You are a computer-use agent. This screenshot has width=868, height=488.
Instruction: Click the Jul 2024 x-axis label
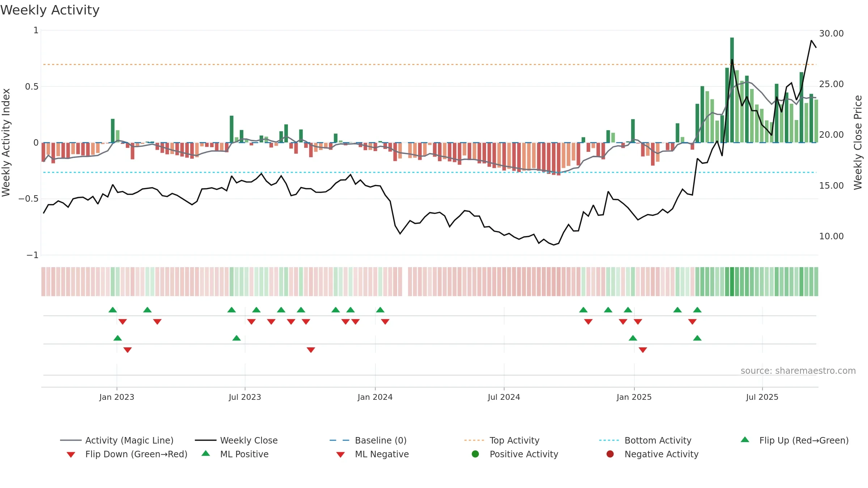(504, 397)
